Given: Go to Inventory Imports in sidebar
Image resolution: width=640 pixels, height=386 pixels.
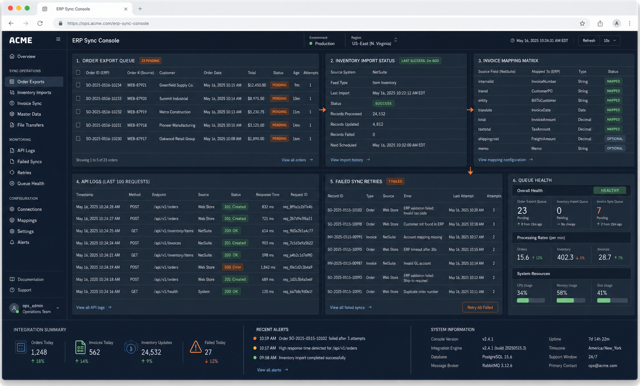Looking at the screenshot, I should coord(34,93).
